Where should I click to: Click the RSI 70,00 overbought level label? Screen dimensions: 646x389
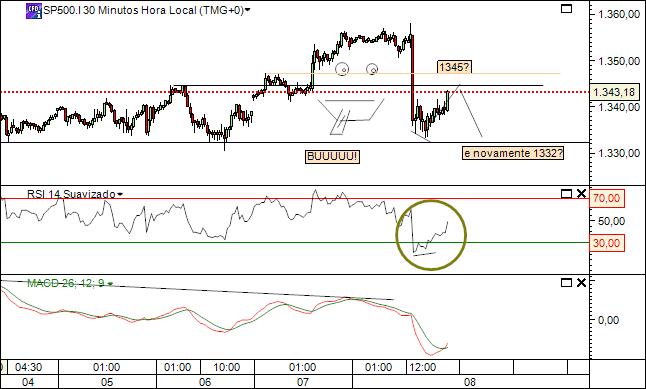pyautogui.click(x=606, y=199)
